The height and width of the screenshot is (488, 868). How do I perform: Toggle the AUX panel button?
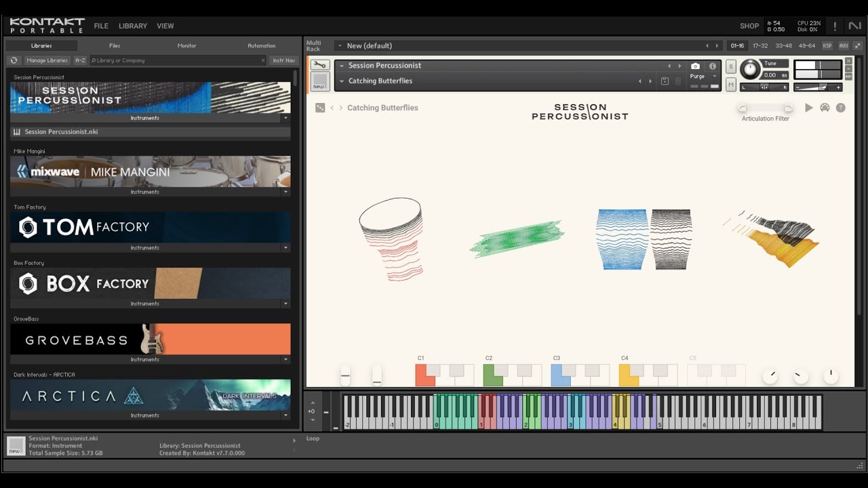click(844, 45)
